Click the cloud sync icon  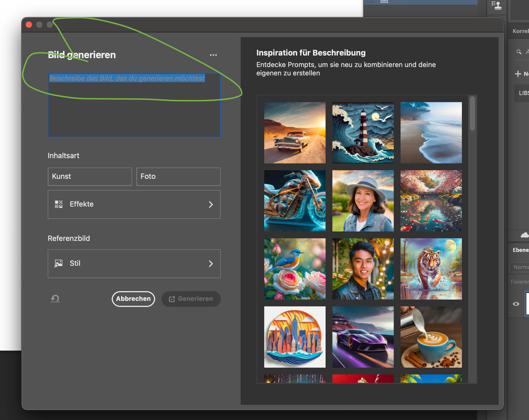pyautogui.click(x=524, y=235)
